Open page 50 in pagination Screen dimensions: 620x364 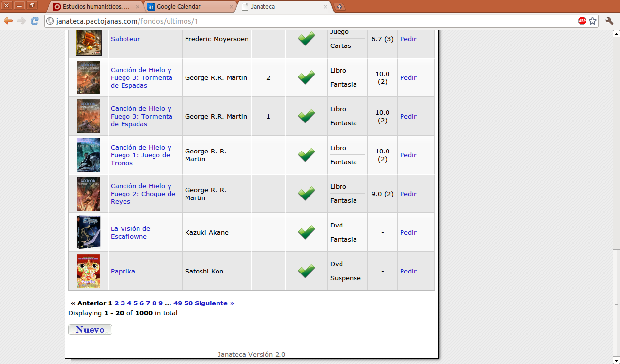click(x=188, y=303)
